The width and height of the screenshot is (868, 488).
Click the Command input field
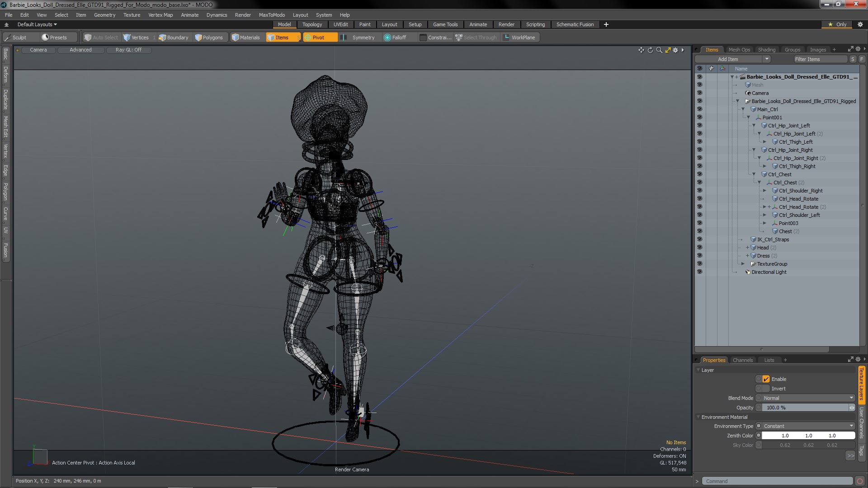tap(778, 481)
